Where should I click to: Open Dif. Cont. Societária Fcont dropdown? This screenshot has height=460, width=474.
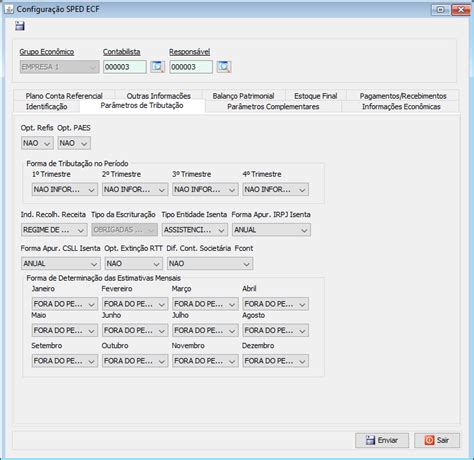[210, 264]
